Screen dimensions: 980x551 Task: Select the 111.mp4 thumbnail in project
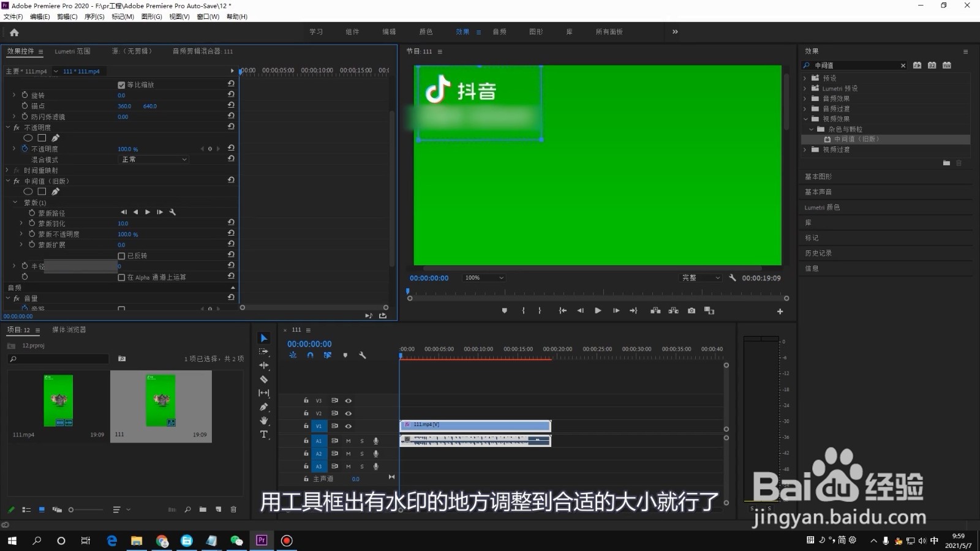coord(58,401)
